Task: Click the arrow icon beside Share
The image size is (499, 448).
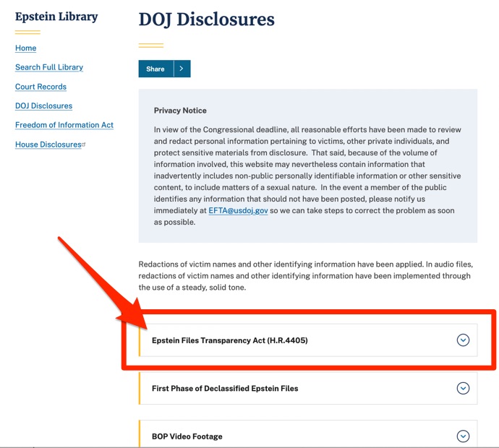Action: pos(182,69)
